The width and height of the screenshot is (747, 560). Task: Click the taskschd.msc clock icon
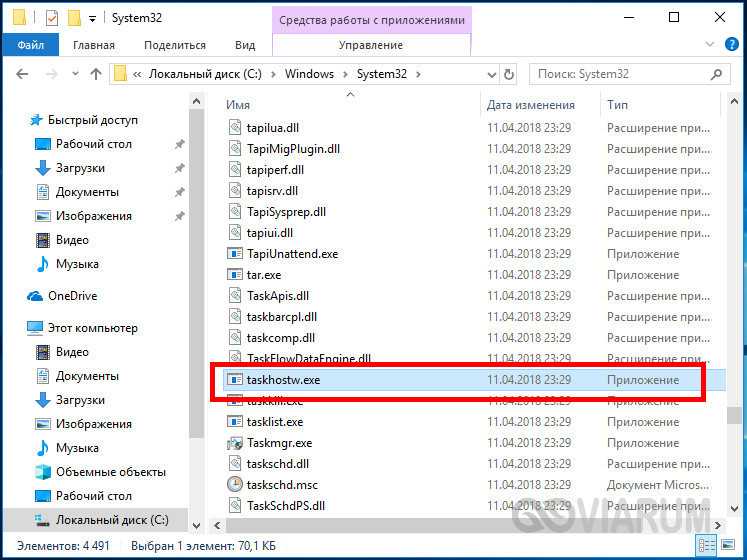click(x=234, y=485)
